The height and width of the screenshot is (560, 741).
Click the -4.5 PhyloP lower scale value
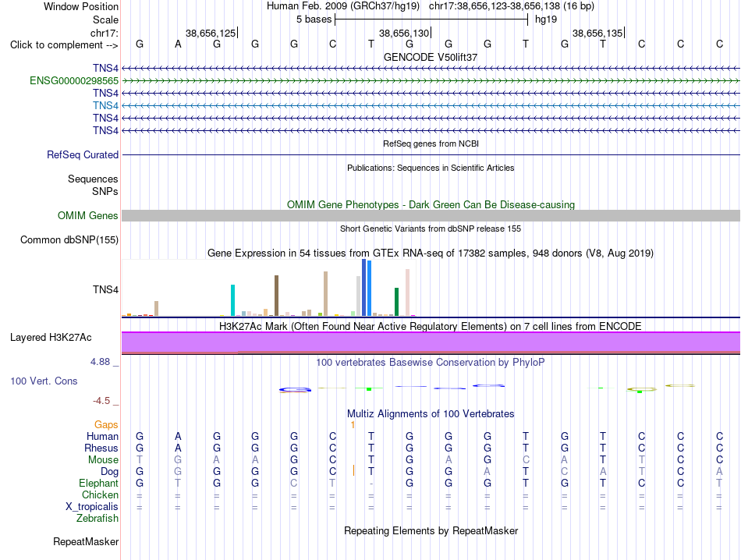pos(101,401)
